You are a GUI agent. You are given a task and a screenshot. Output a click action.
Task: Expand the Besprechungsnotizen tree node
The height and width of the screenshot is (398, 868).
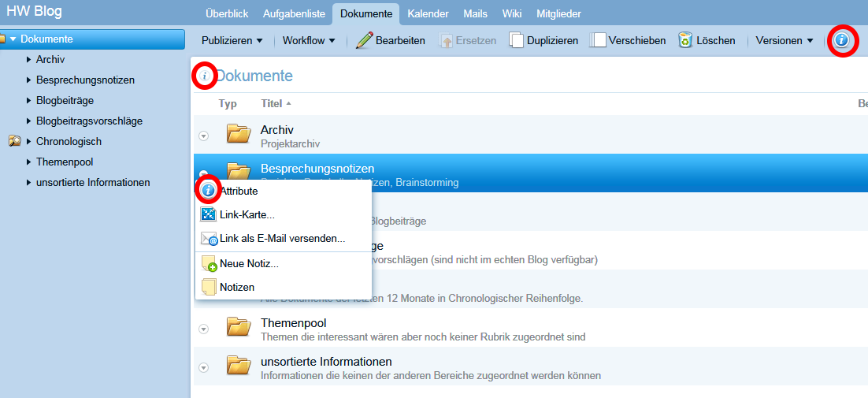(29, 80)
